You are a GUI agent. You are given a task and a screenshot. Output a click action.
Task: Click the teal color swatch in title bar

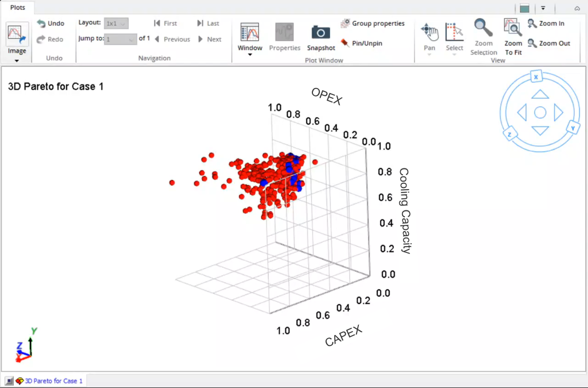[x=524, y=8]
